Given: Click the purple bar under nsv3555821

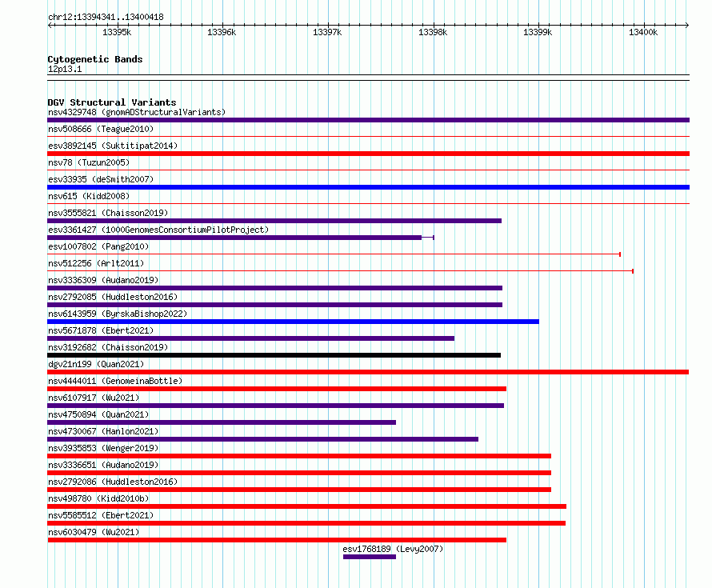Looking at the screenshot, I should (274, 221).
